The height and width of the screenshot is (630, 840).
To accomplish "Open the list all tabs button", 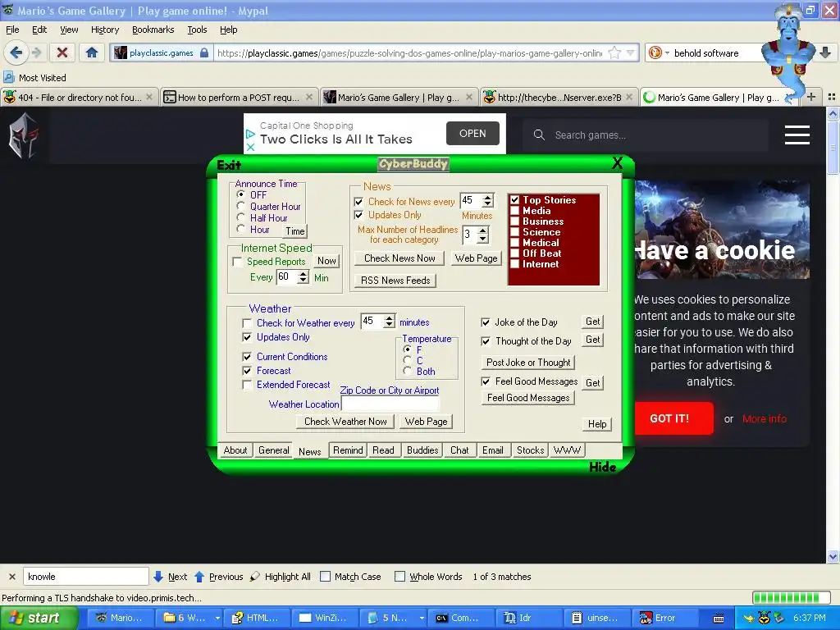I will tap(832, 97).
